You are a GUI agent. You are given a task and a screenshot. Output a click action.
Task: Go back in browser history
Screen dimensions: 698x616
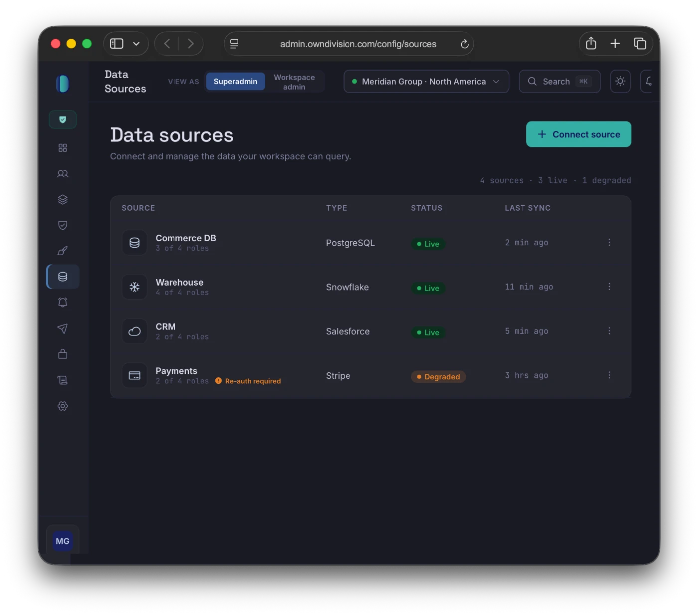pos(167,44)
